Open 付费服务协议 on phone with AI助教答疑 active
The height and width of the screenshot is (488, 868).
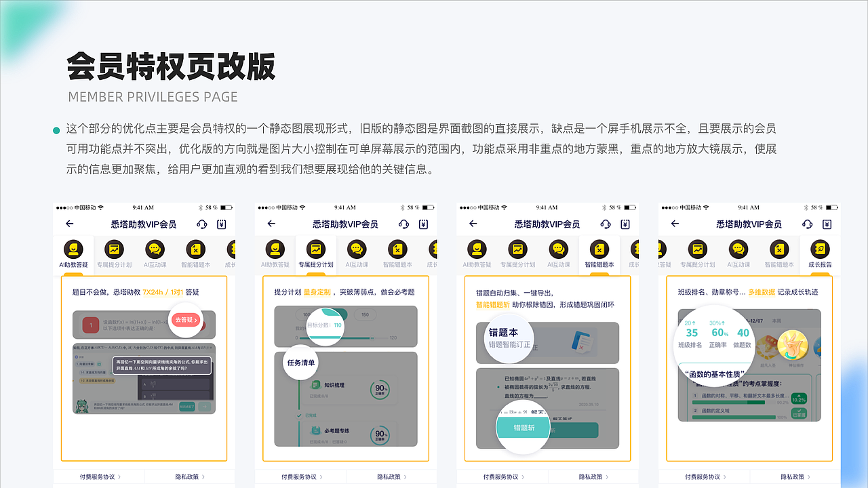[x=99, y=477]
